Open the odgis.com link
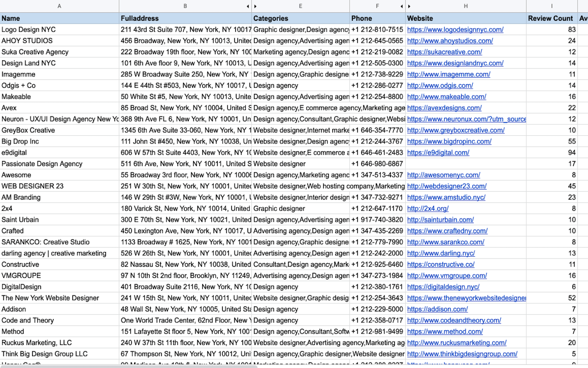This screenshot has width=588, height=368. pyautogui.click(x=440, y=86)
